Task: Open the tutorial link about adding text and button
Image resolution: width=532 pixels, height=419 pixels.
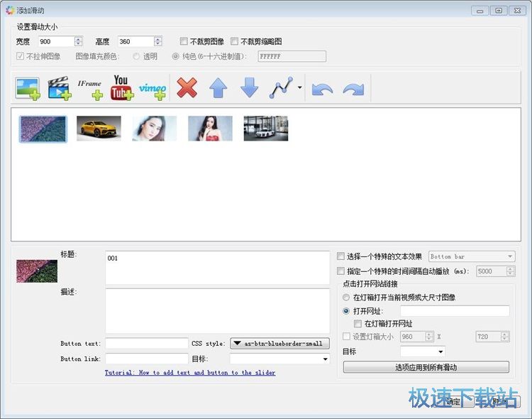Action: point(190,373)
